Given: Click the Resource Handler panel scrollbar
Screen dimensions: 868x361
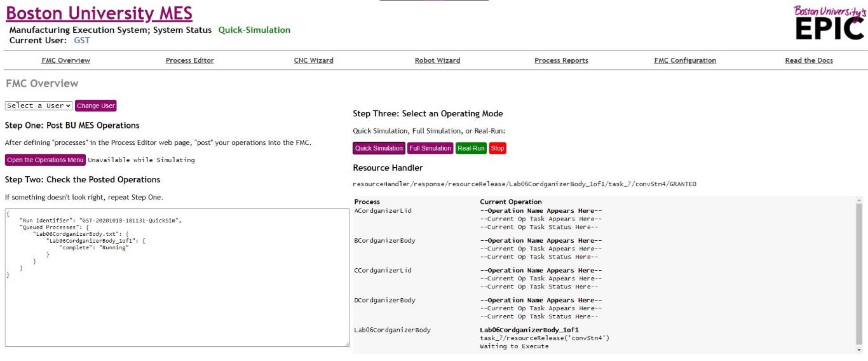Looking at the screenshot, I should [859, 267].
